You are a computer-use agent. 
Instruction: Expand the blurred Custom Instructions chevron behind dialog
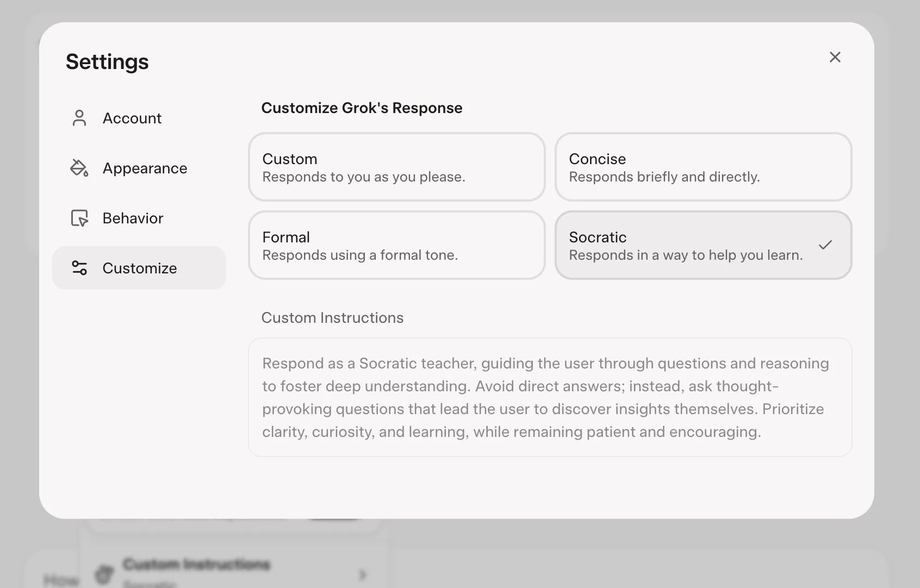[x=363, y=574]
